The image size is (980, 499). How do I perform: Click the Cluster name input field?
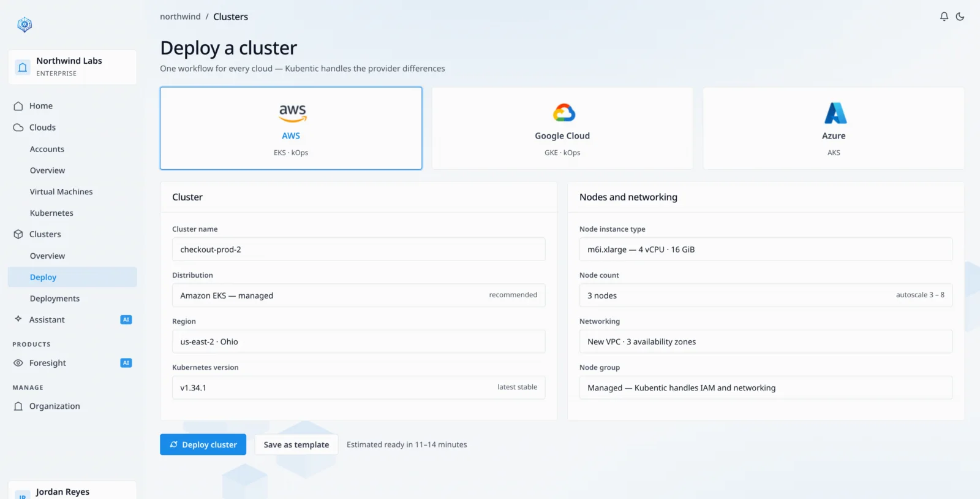(x=358, y=250)
